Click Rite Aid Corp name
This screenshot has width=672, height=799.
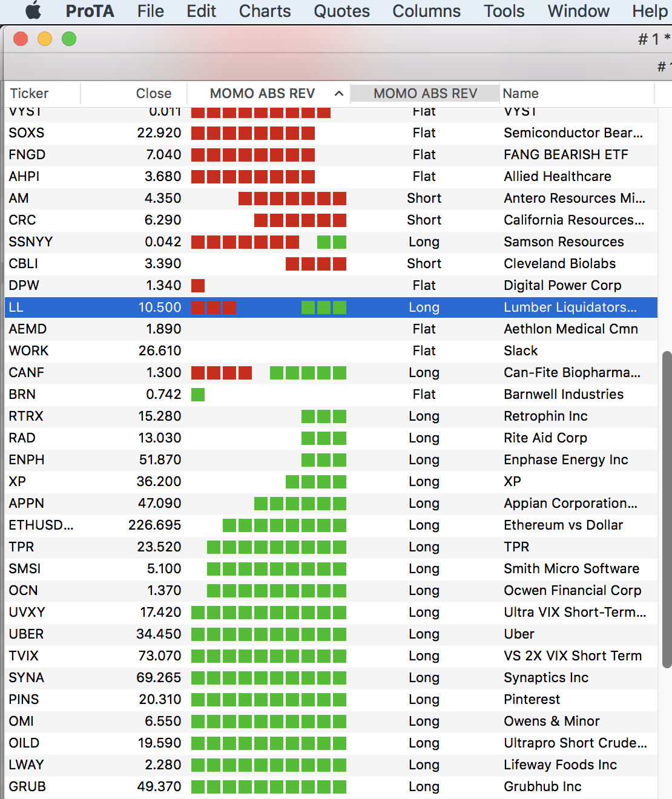545,438
